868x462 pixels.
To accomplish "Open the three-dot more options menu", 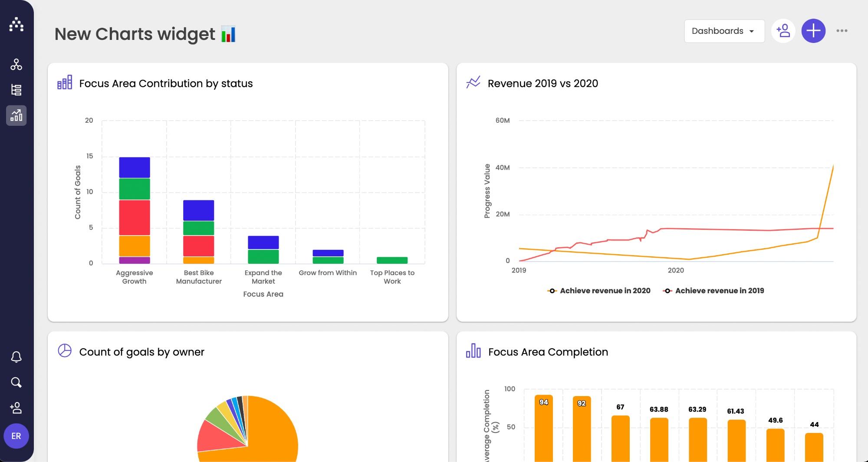I will 842,31.
